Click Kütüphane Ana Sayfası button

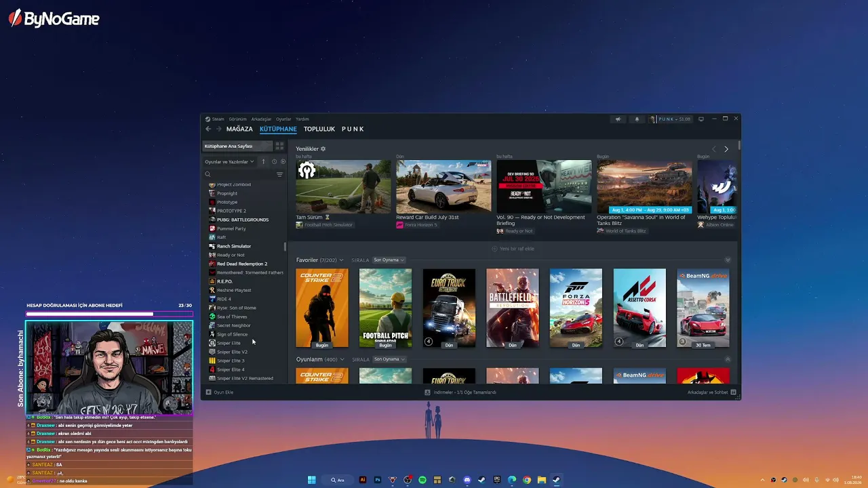point(237,146)
